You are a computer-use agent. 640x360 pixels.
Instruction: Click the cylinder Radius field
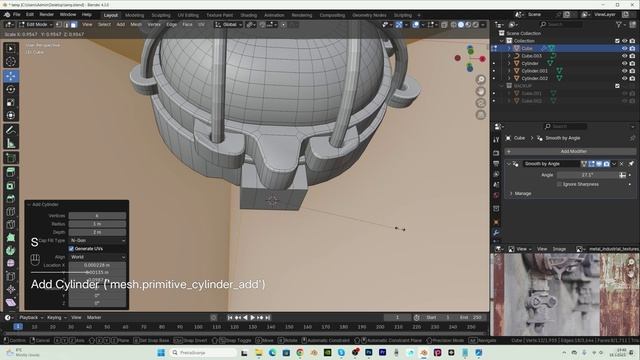[98, 224]
